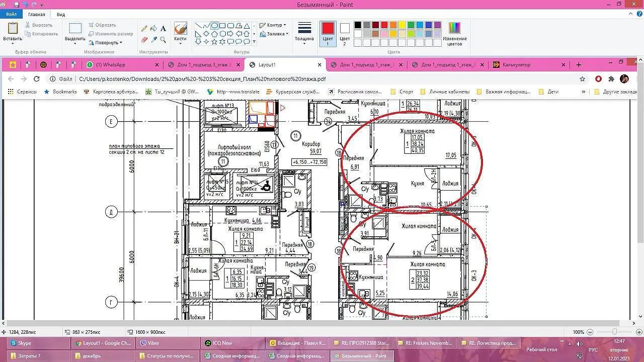This screenshot has height=362, width=644.
Task: Click the Обрезать crop button
Action: click(x=102, y=25)
